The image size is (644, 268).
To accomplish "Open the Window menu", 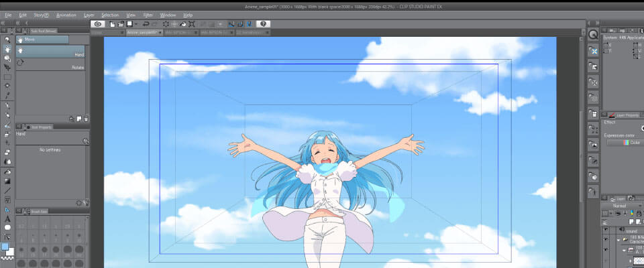I will click(x=168, y=15).
